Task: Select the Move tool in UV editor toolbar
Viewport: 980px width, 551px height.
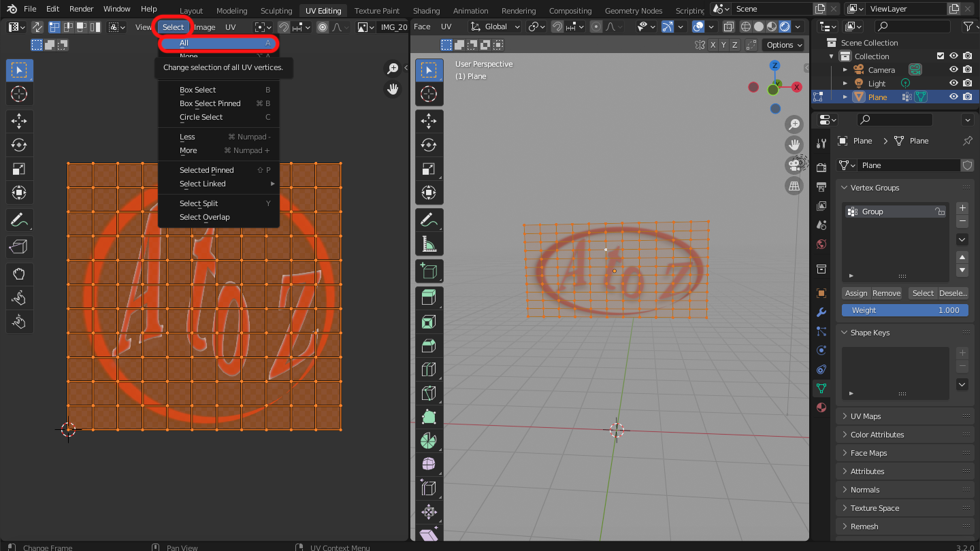Action: point(19,121)
